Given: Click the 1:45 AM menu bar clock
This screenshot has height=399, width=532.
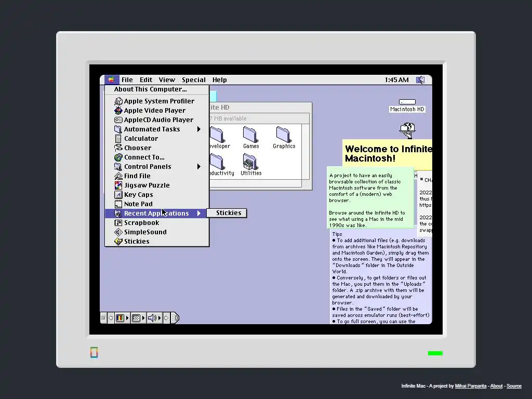Looking at the screenshot, I should coord(396,79).
